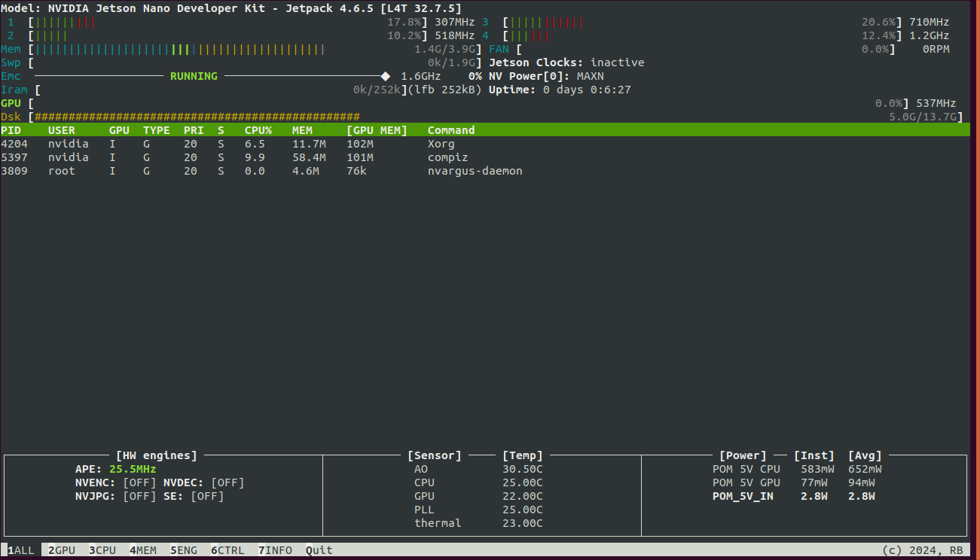Show the 7INFO tab
This screenshot has width=980, height=560.
275,550
